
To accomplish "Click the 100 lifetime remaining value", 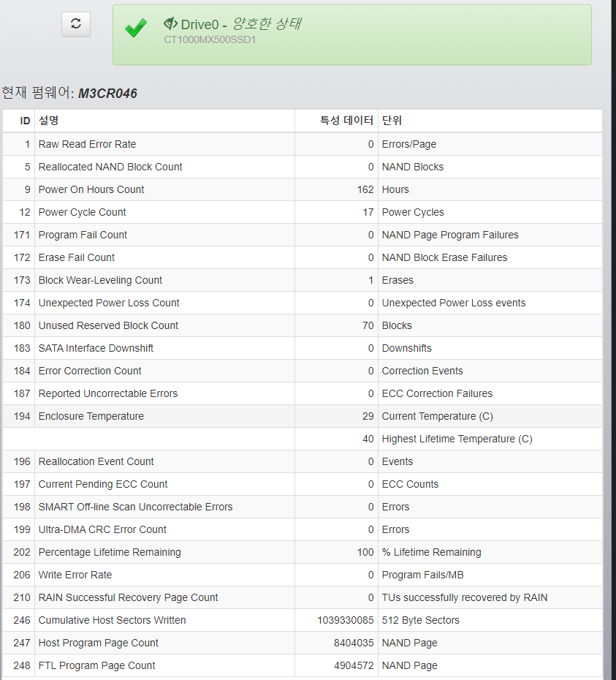I will 365,552.
